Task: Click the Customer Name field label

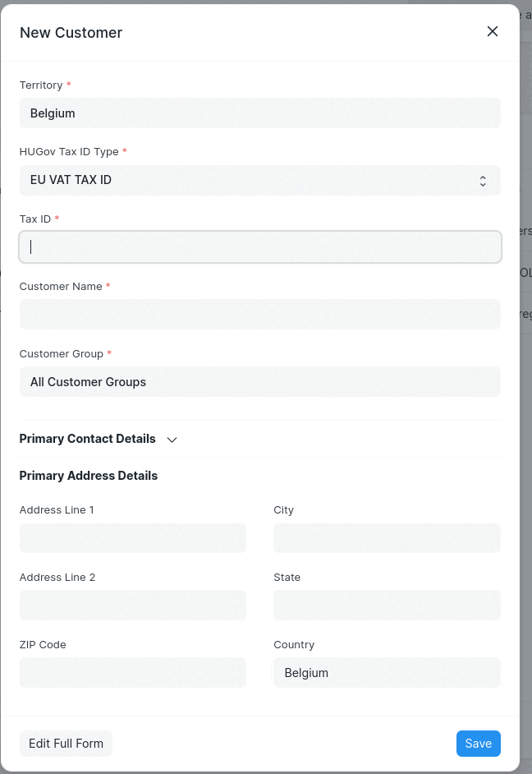Action: coord(61,287)
